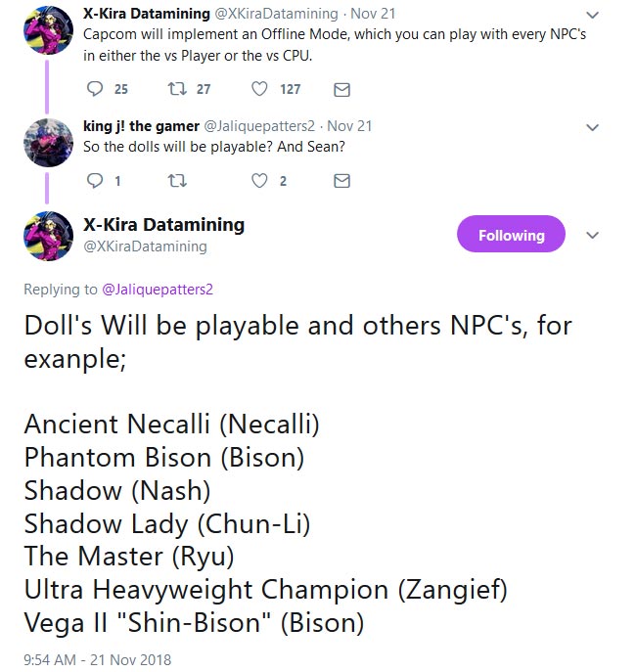
Task: Retweet the Offline Mode tweet
Action: point(177,89)
